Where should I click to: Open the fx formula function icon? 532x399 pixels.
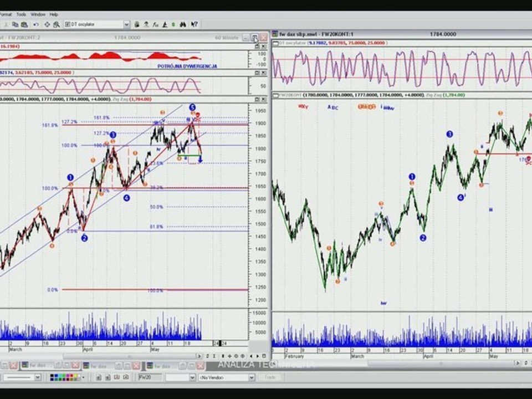155,24
